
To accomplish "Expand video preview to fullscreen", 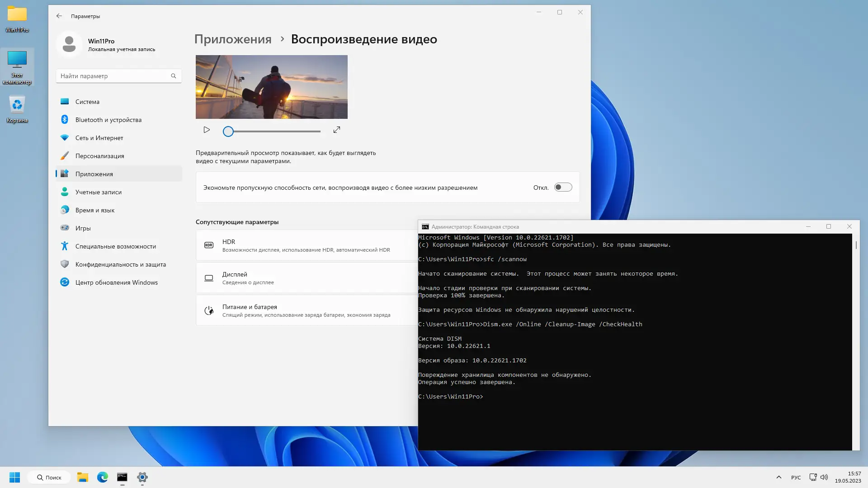I will pyautogui.click(x=337, y=130).
